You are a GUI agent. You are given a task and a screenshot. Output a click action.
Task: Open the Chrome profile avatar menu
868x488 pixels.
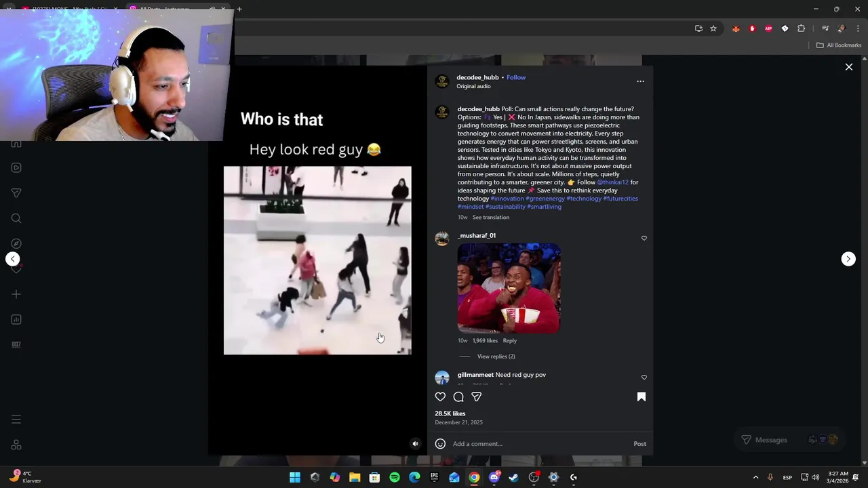tap(842, 28)
